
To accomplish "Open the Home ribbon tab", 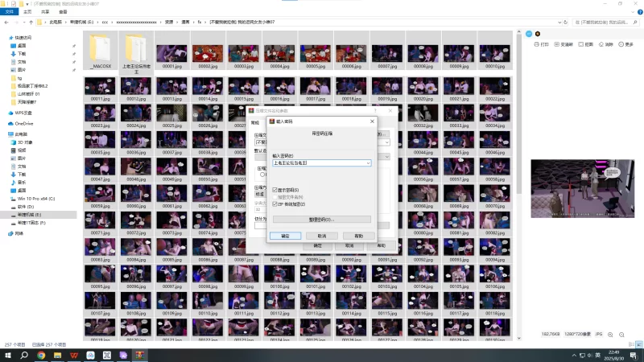I will click(x=27, y=12).
